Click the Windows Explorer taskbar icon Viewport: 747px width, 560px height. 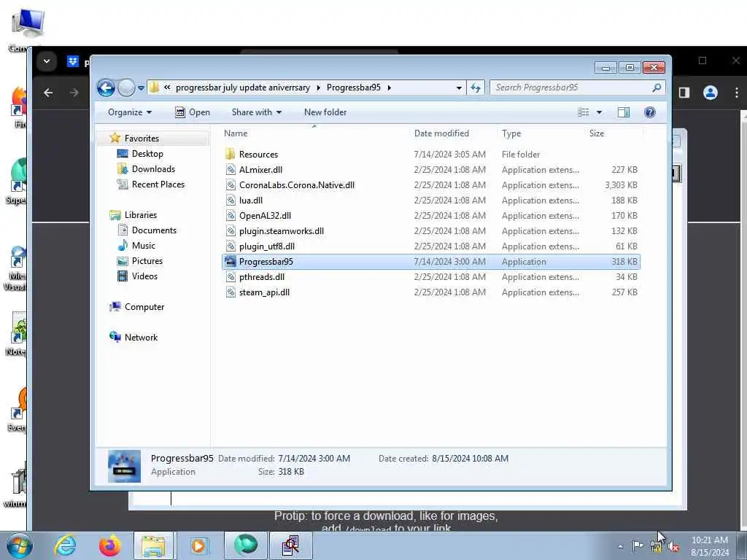[154, 545]
